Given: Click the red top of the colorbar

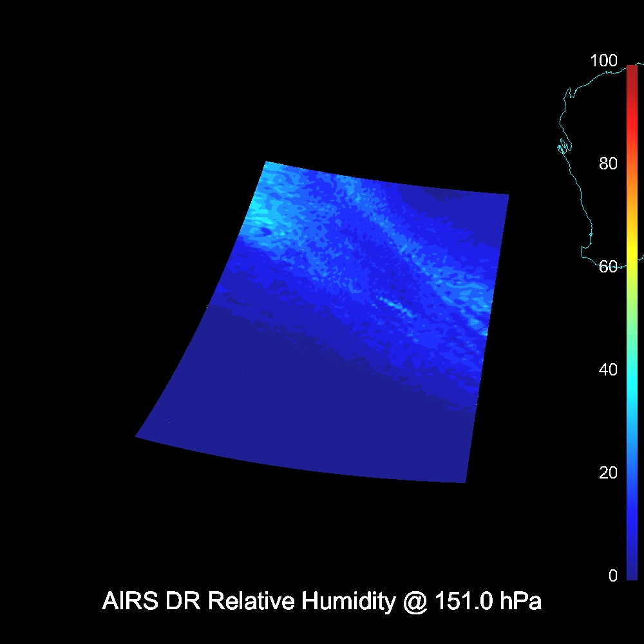Looking at the screenshot, I should (x=632, y=71).
